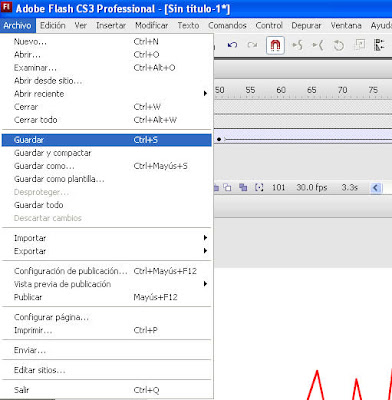The image size is (392, 400).
Task: Close the open Archivo menu
Action: pos(17,26)
